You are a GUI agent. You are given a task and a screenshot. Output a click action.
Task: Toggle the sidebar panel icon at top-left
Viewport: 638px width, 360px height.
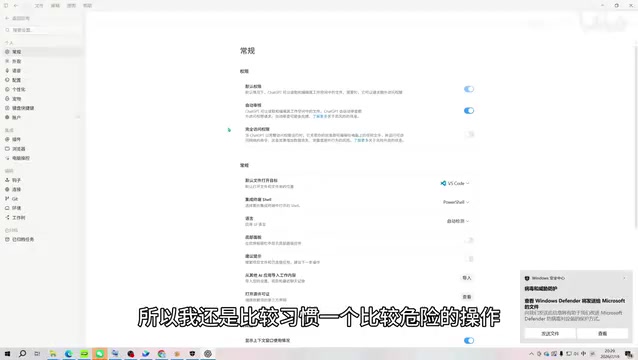click(6, 6)
